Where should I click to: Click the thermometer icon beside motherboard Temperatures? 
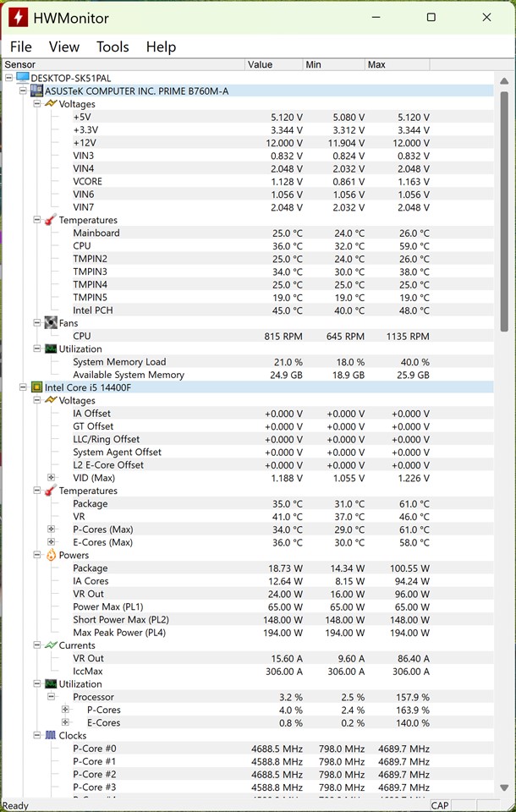51,220
